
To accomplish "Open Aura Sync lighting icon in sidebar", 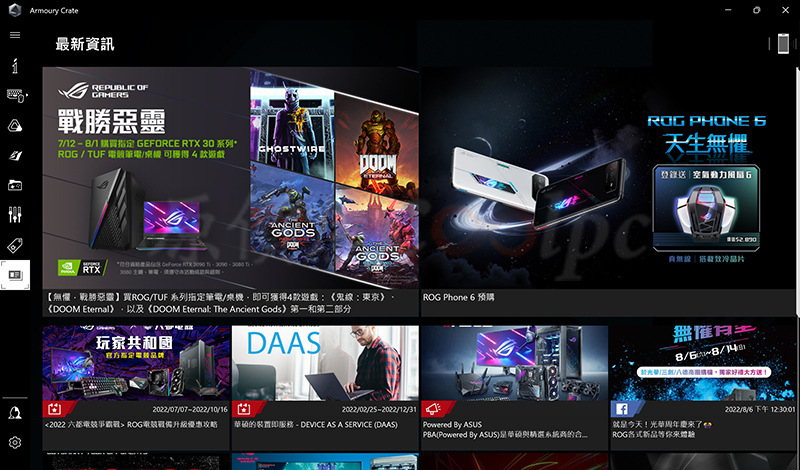I will coord(15,126).
